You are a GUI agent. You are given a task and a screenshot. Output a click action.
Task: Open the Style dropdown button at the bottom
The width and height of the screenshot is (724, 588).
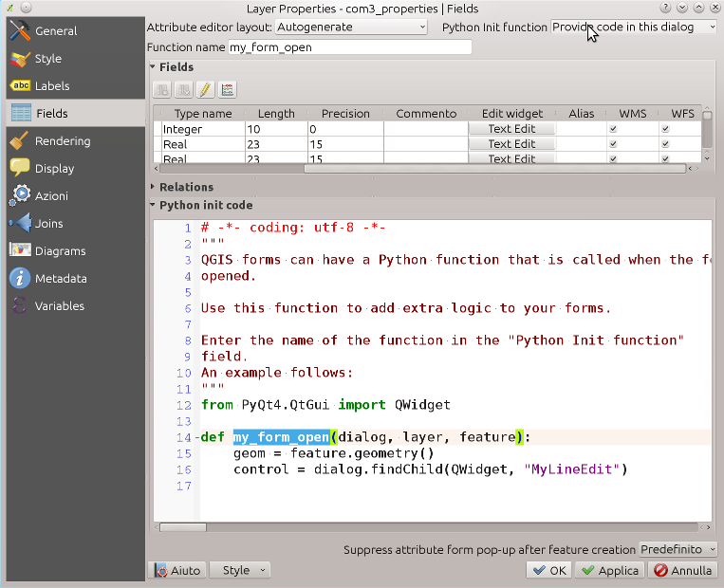click(x=240, y=571)
